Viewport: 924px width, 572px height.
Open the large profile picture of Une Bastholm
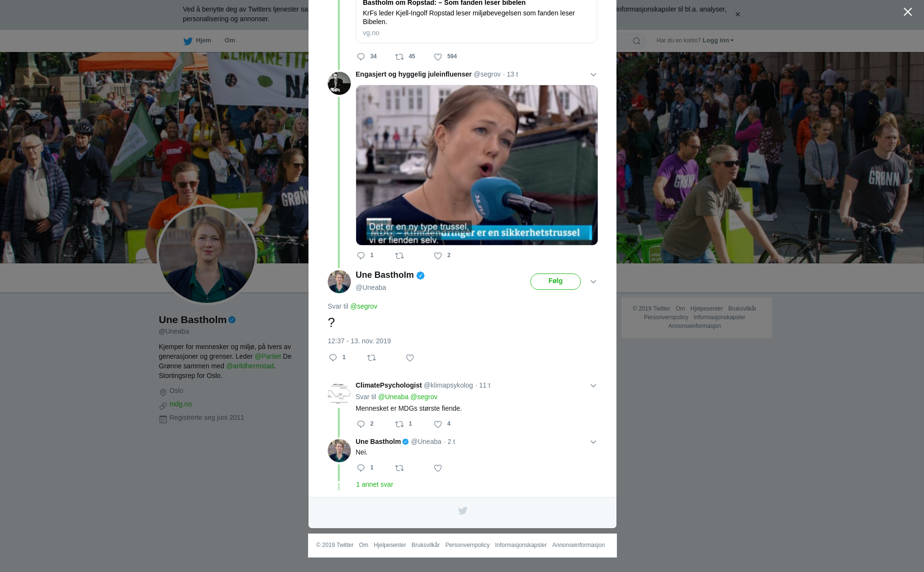207,255
